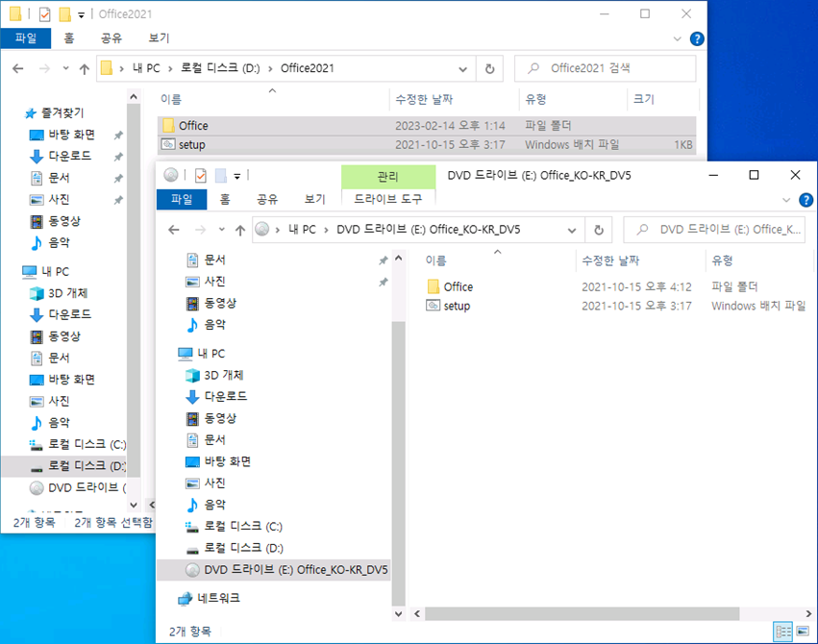Open quick access toolbar customize dropdown in DVD window
Screen dimensions: 818x644
coord(236,176)
